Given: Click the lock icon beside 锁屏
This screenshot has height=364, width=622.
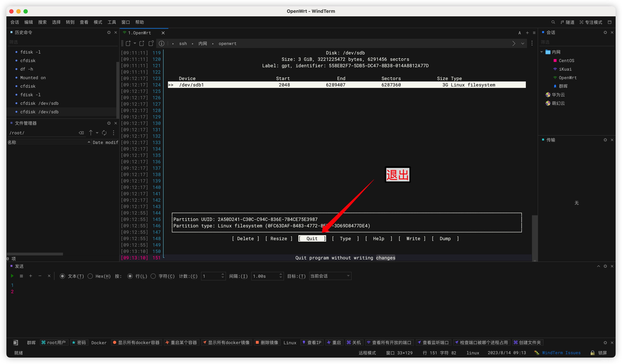Looking at the screenshot, I should click(592, 353).
